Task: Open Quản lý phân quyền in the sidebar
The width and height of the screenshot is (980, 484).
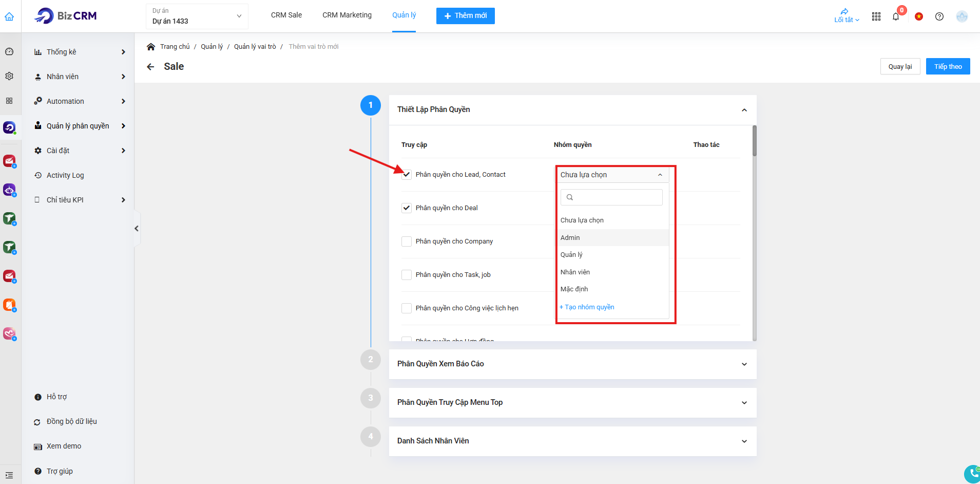Action: 78,126
